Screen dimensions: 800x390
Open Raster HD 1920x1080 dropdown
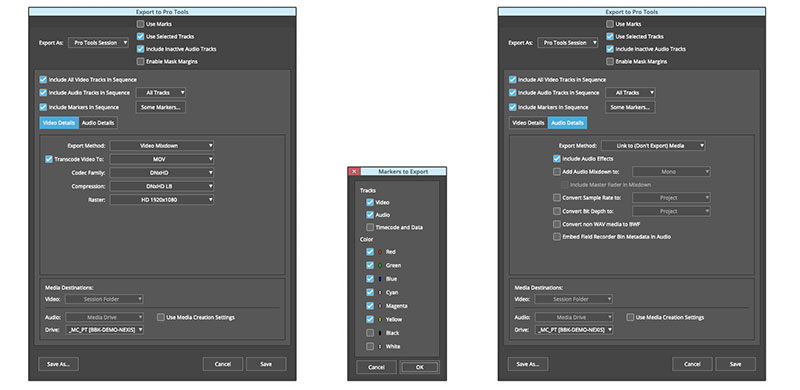(162, 200)
